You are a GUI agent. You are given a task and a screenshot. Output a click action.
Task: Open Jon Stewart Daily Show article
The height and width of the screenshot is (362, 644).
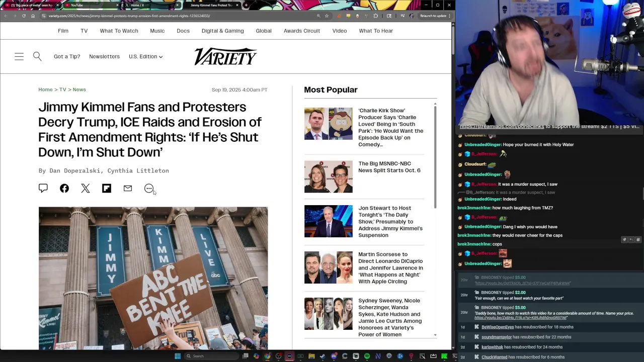point(390,221)
